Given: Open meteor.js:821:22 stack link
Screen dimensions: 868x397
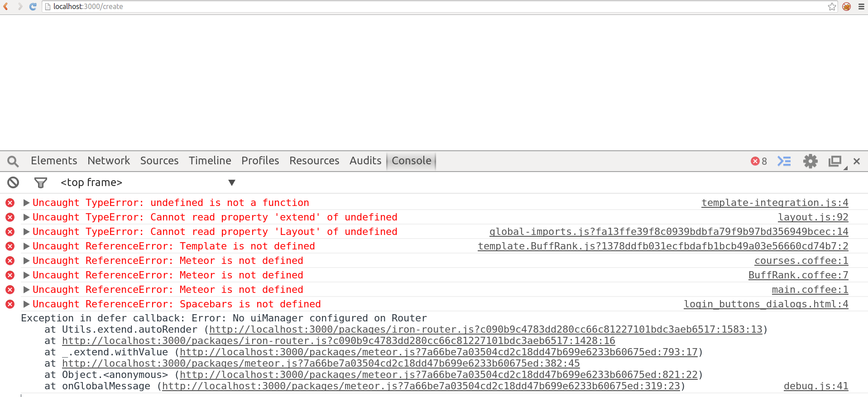Looking at the screenshot, I should point(439,375).
